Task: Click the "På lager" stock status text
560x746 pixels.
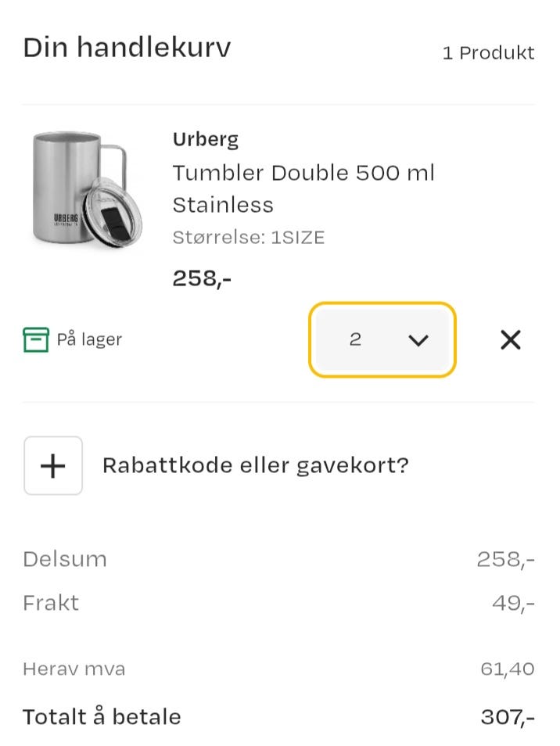Action: tap(89, 340)
